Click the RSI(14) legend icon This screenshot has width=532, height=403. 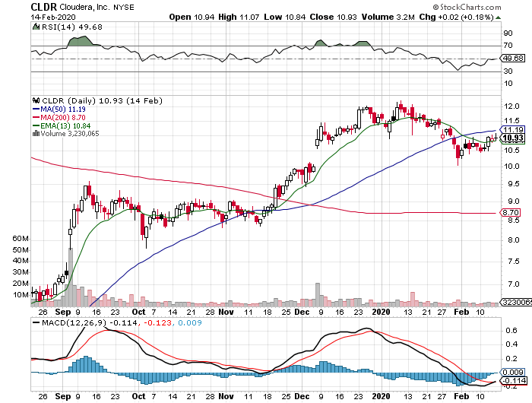click(34, 27)
